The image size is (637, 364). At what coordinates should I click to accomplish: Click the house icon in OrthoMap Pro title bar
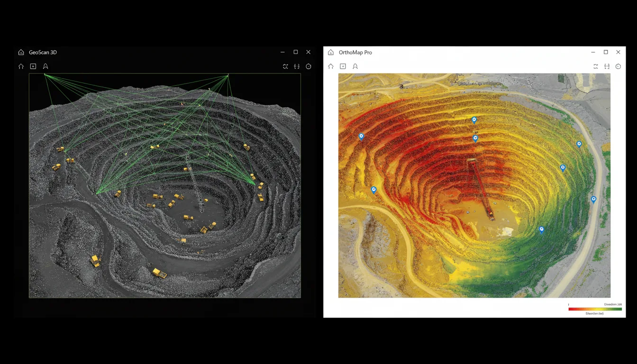point(331,52)
